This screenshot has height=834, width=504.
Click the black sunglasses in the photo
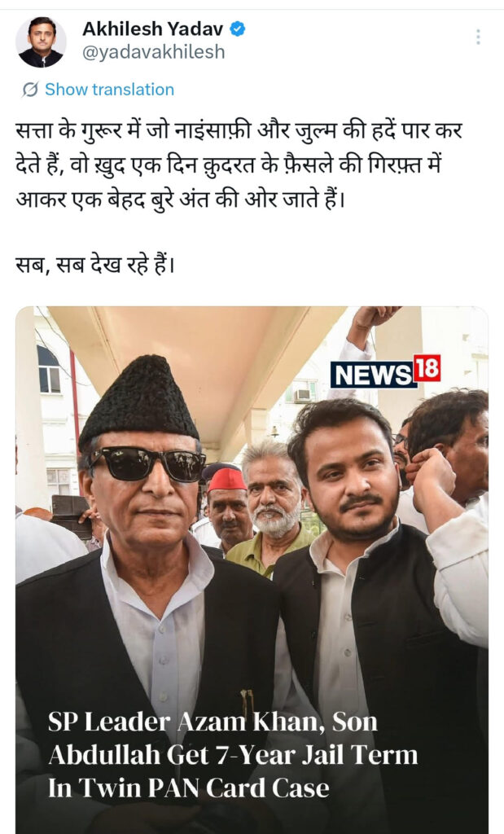[x=147, y=463]
